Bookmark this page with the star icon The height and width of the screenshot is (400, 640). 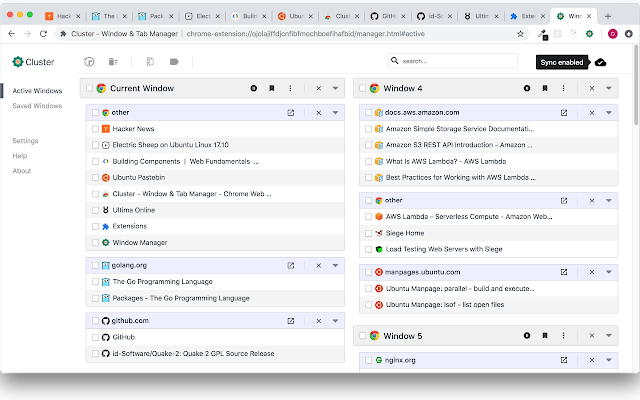pos(520,34)
